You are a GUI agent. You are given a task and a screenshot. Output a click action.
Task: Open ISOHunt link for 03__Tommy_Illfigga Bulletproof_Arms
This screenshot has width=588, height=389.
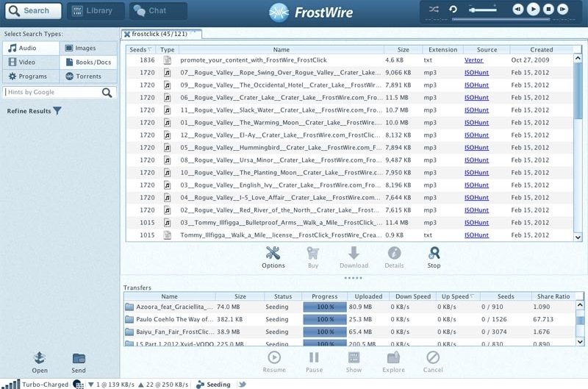click(x=476, y=223)
